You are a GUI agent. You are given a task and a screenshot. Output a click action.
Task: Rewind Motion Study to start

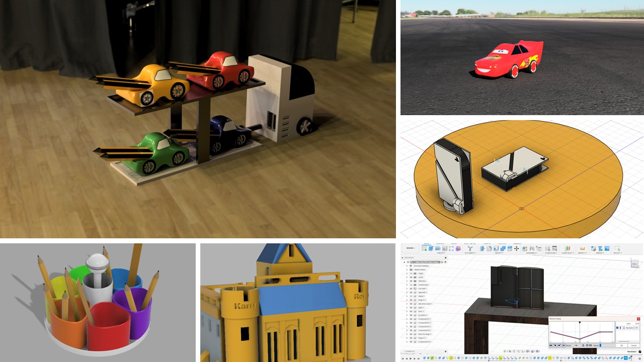point(550,345)
